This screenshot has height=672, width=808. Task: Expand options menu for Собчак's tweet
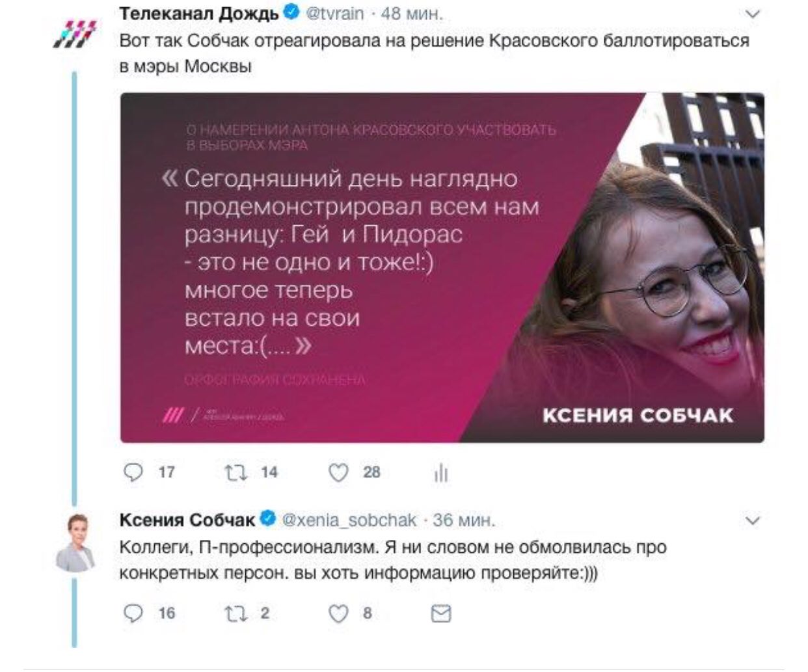pyautogui.click(x=752, y=520)
